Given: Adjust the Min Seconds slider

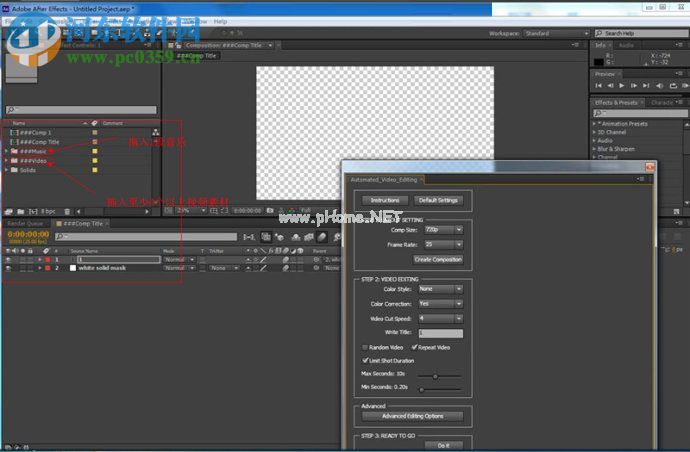Looking at the screenshot, I should click(421, 390).
